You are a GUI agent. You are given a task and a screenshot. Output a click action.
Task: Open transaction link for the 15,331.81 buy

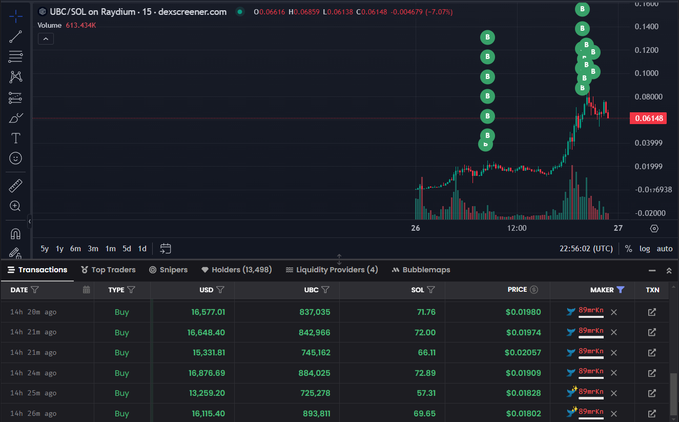pos(652,353)
